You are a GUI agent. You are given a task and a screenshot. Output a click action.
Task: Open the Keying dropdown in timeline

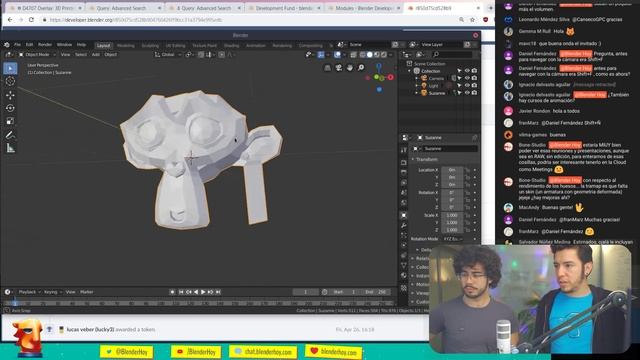coord(52,292)
